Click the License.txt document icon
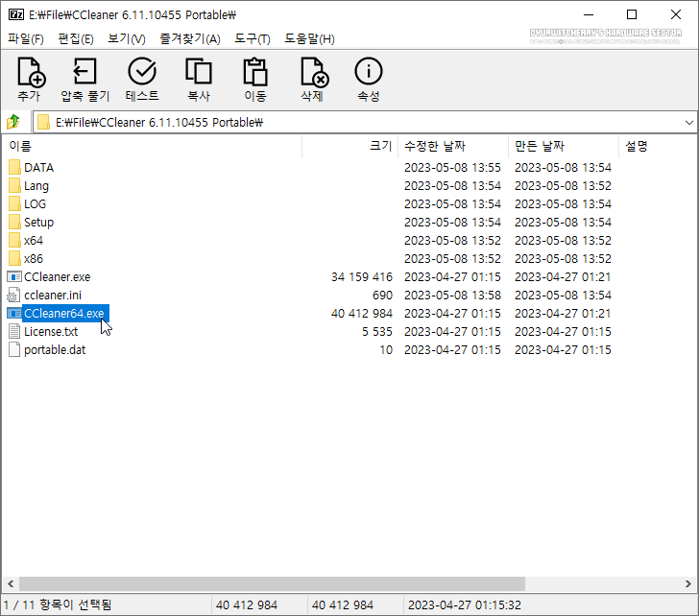 point(14,331)
